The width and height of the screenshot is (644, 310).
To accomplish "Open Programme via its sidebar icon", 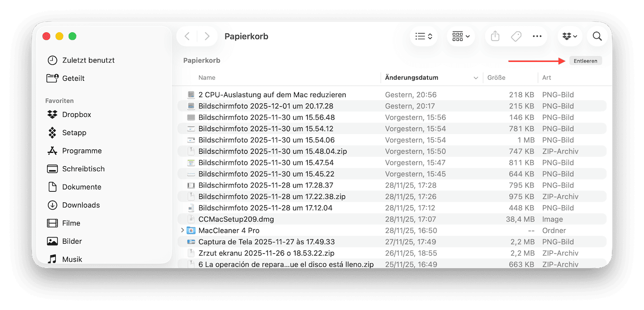I will pos(53,150).
